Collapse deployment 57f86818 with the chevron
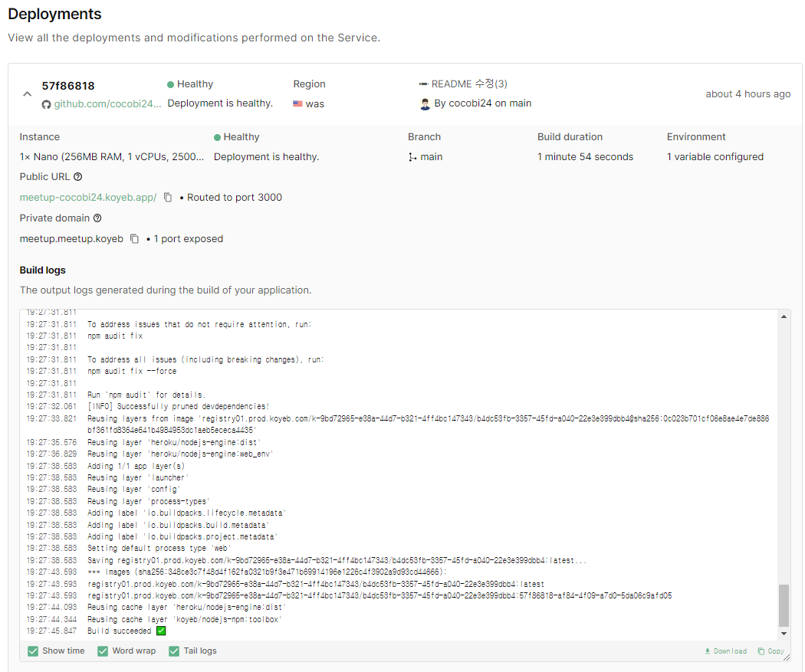 click(x=27, y=94)
